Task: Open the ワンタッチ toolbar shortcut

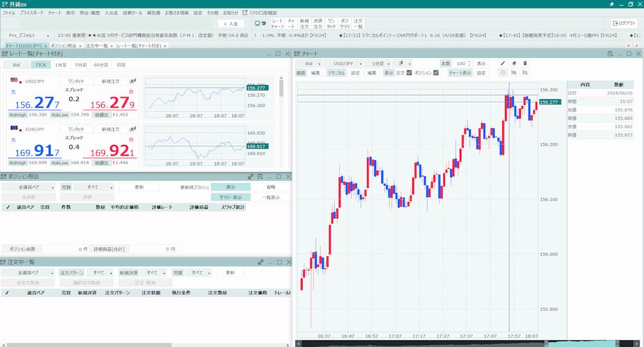Action: tap(331, 23)
